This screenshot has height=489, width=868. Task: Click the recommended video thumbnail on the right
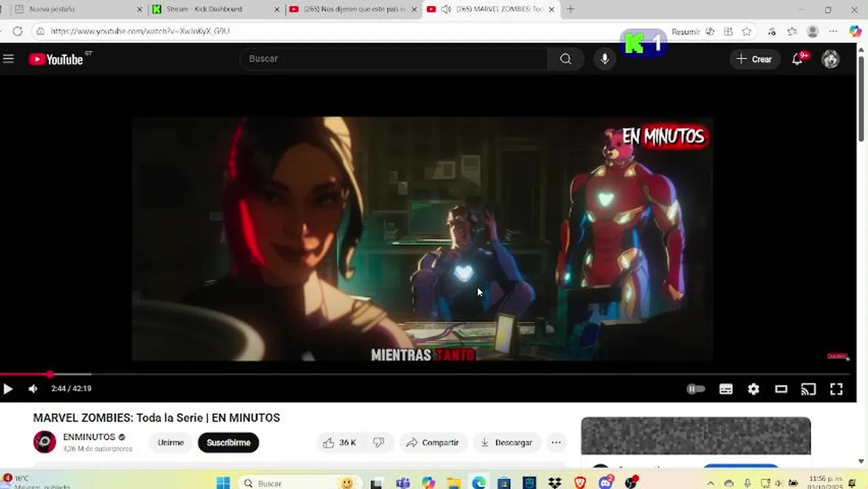click(695, 436)
